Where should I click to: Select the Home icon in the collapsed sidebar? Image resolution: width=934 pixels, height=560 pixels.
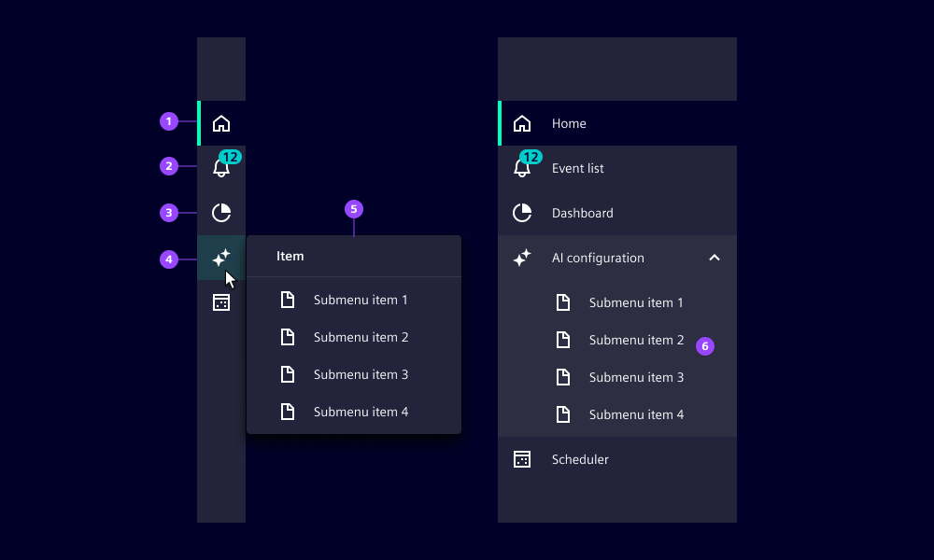point(221,121)
